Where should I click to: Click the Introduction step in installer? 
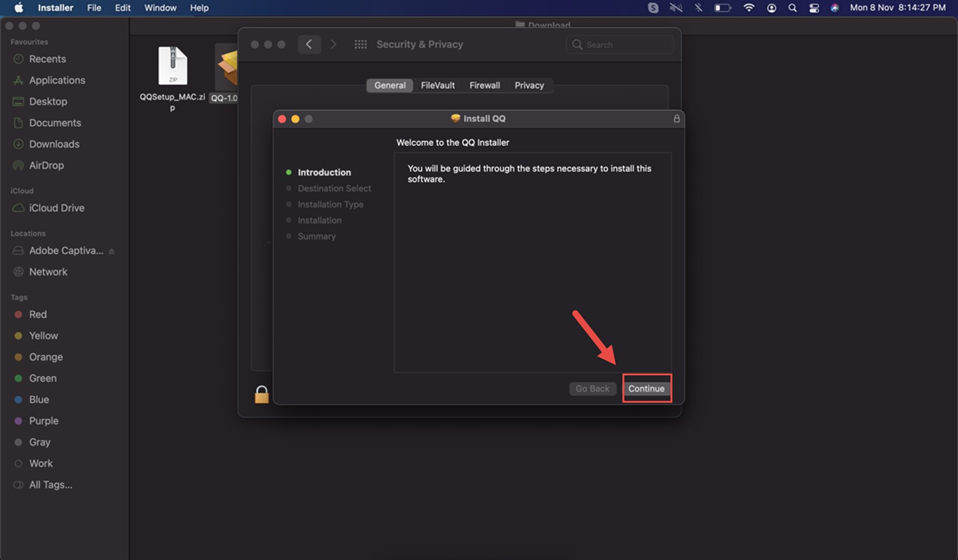click(x=324, y=172)
